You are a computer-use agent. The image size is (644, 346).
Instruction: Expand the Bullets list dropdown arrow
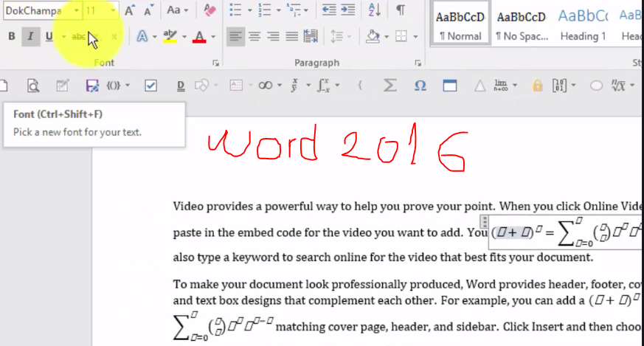tap(249, 10)
